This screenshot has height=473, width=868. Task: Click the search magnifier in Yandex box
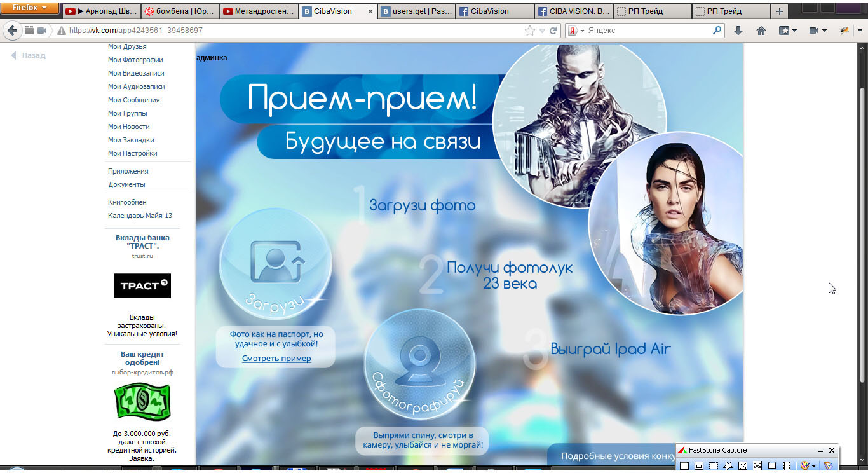(717, 30)
